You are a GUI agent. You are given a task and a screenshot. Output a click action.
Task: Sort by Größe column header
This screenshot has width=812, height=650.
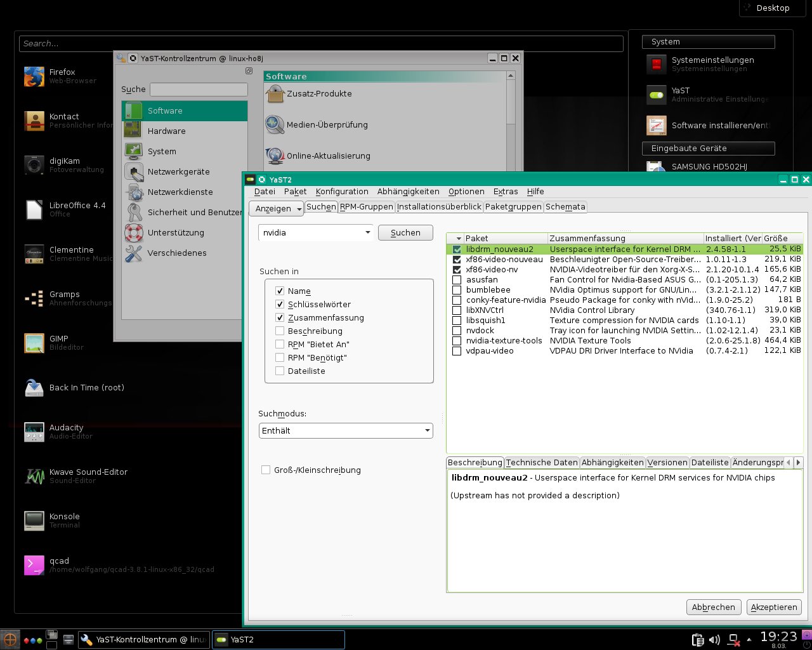pyautogui.click(x=782, y=238)
